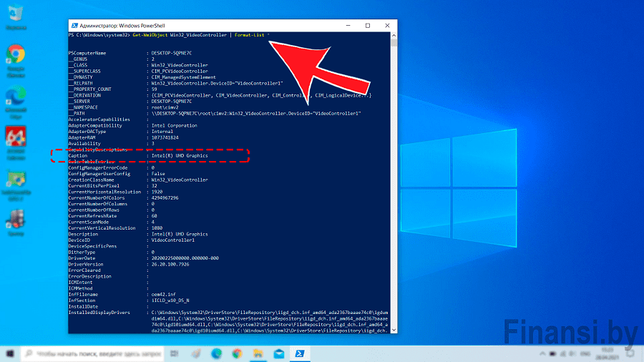Open the green graphics card utility desktop shortcut
The width and height of the screenshot is (644, 362).
point(16,185)
